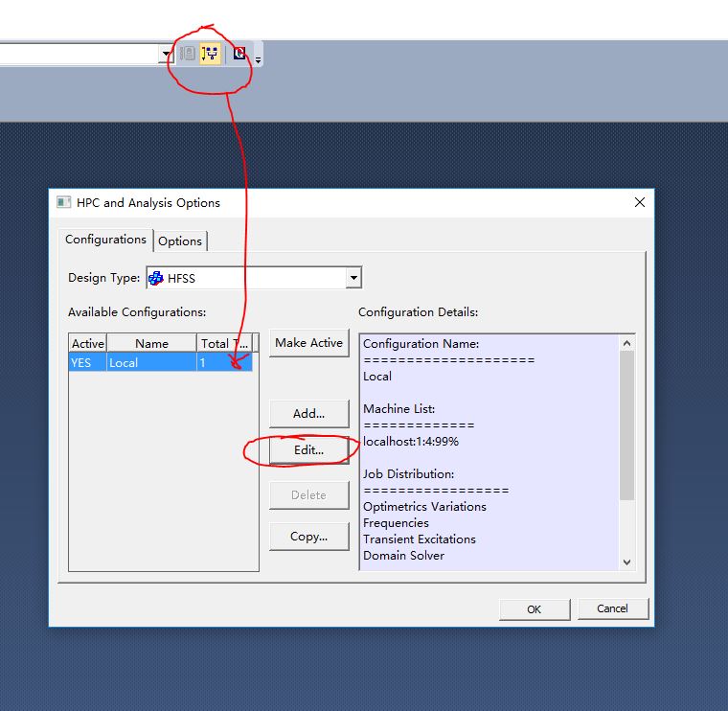Image resolution: width=728 pixels, height=711 pixels.
Task: Click the highlighted HPC options toolbar icon
Action: (x=210, y=54)
